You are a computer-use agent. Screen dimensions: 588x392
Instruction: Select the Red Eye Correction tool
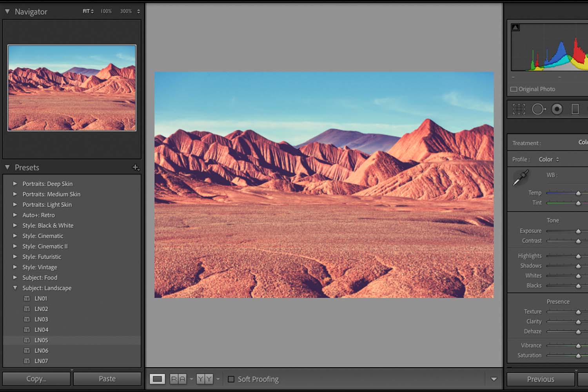pos(556,109)
